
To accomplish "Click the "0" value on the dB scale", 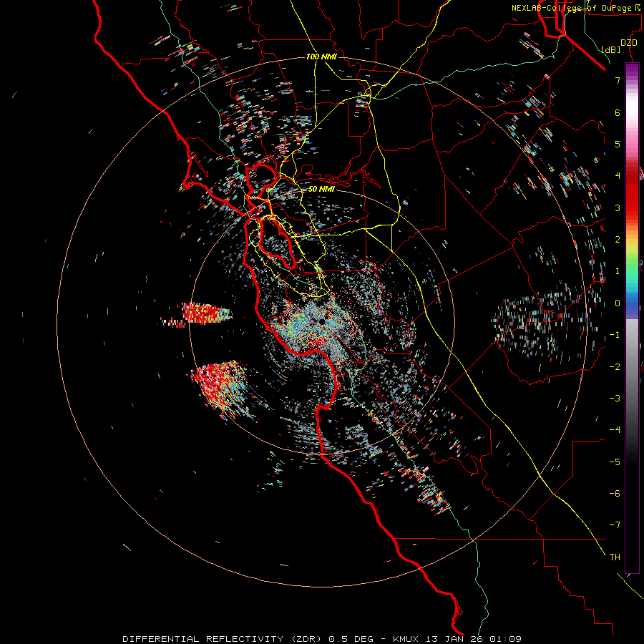I will pyautogui.click(x=618, y=303).
